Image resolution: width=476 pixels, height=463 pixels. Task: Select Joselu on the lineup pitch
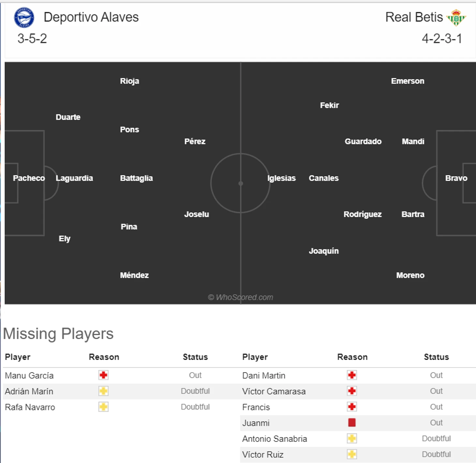coord(197,214)
